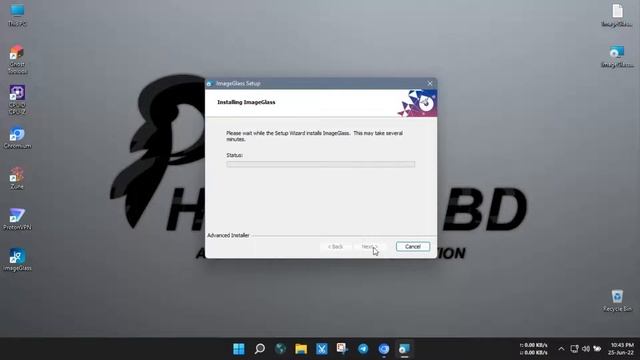This screenshot has width=640, height=360.
Task: Launch the Chromium desktop shortcut
Action: [17, 138]
